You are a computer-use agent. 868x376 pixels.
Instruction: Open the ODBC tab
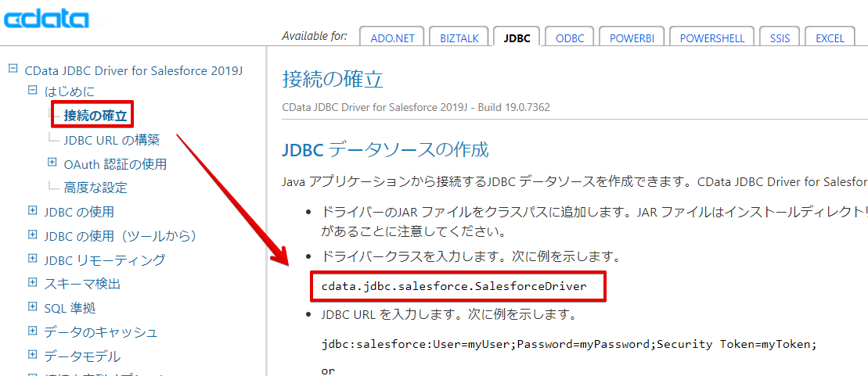point(570,37)
